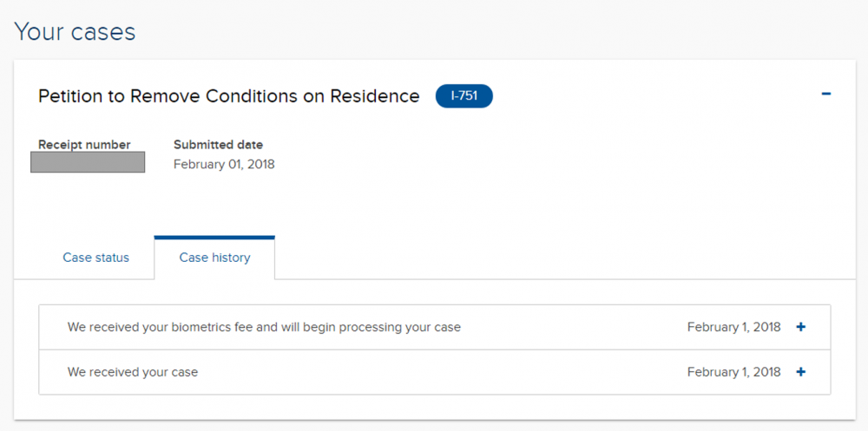Collapse the I-751 case card with minus icon

point(826,94)
